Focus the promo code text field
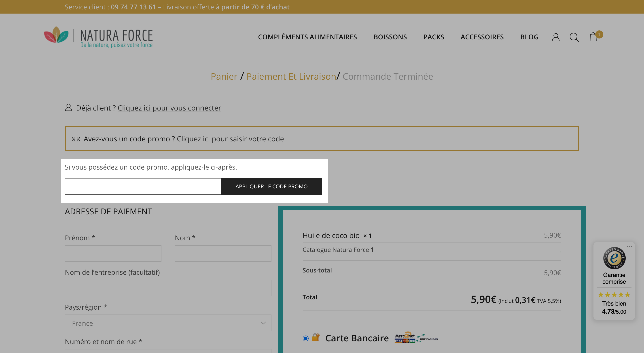644x353 pixels. tap(143, 186)
